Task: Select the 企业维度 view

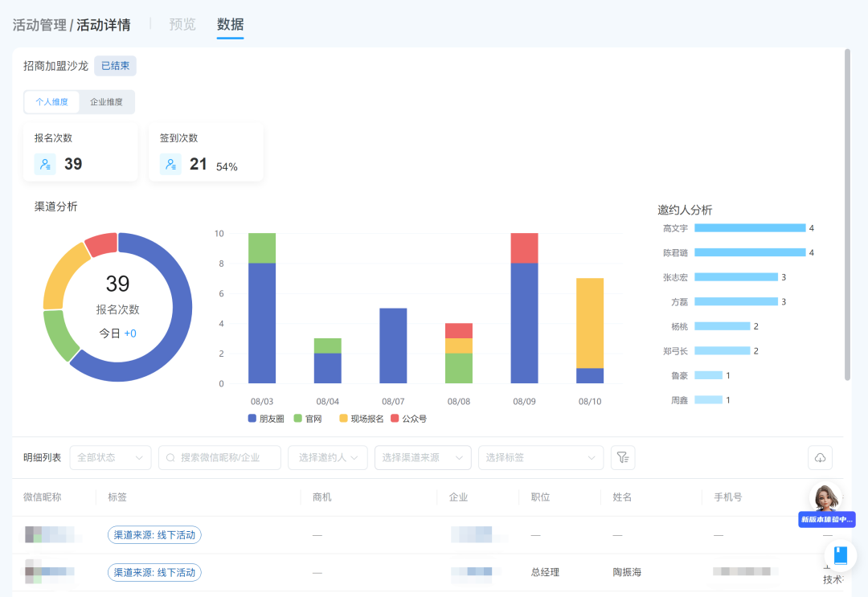Action: [107, 102]
